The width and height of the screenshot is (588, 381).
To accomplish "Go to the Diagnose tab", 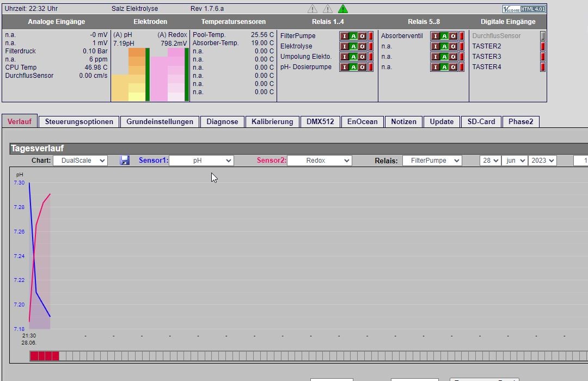I will (222, 121).
